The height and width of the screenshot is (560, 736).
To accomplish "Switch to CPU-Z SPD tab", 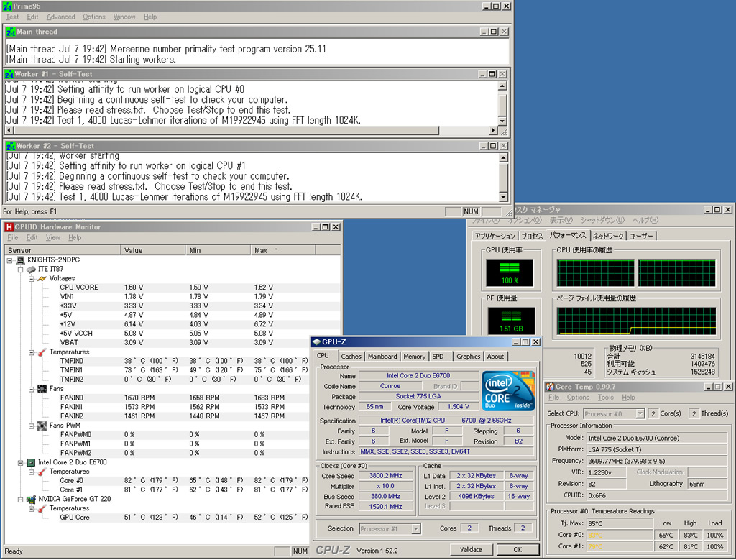I will pyautogui.click(x=438, y=357).
